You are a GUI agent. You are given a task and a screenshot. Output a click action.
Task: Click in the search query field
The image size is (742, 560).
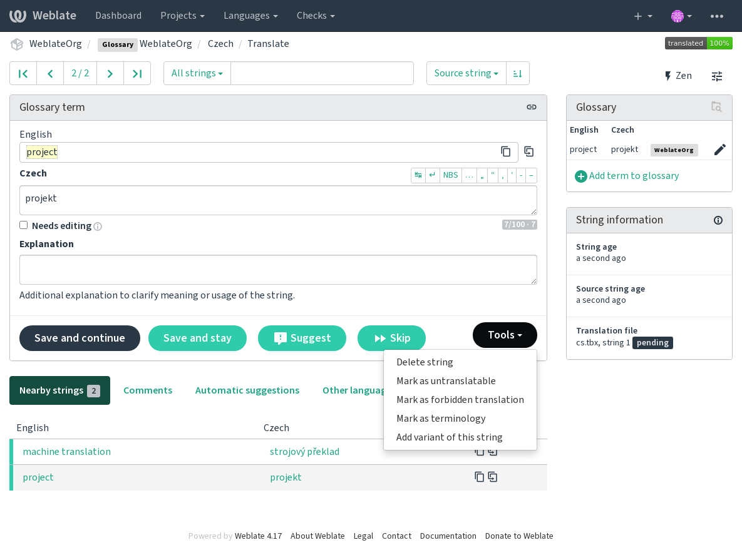(x=322, y=73)
